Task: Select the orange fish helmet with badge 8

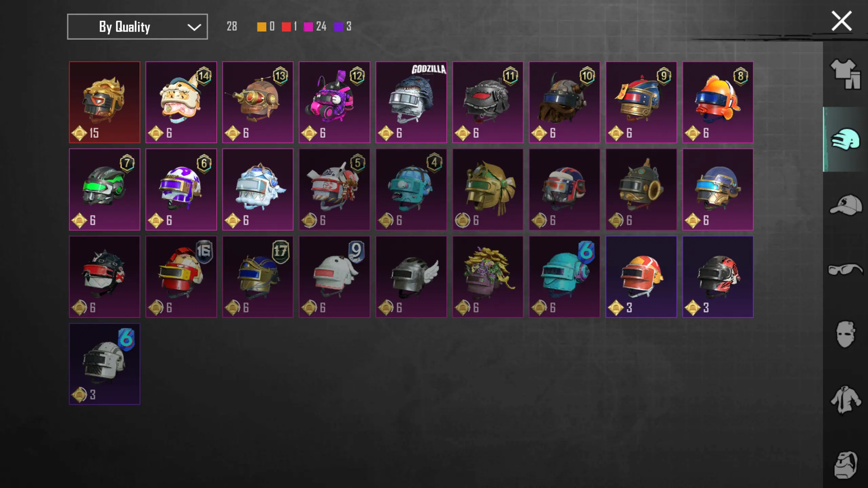Action: coord(718,102)
